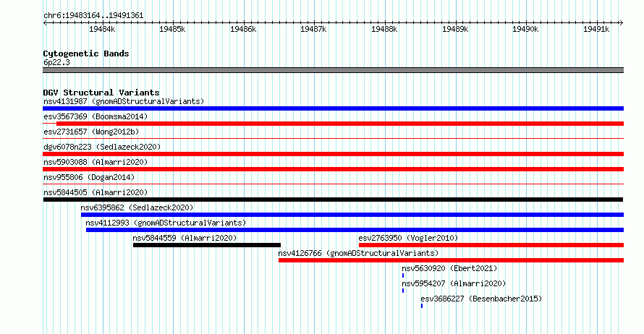Click the 19485k ruler tick label
The image size is (644, 334).
coord(172,29)
